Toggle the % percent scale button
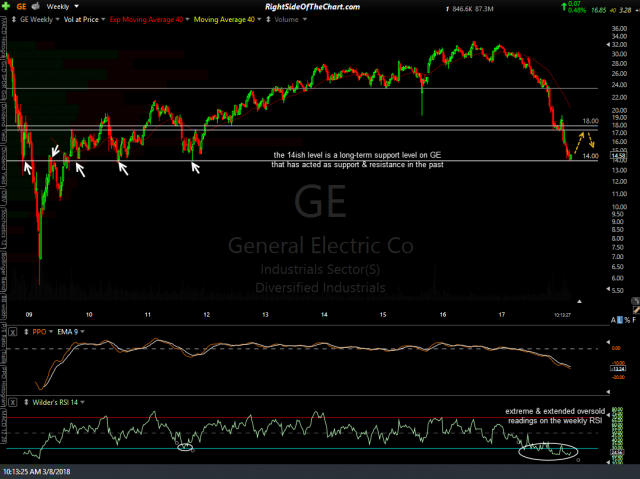The height and width of the screenshot is (479, 640). pyautogui.click(x=627, y=320)
